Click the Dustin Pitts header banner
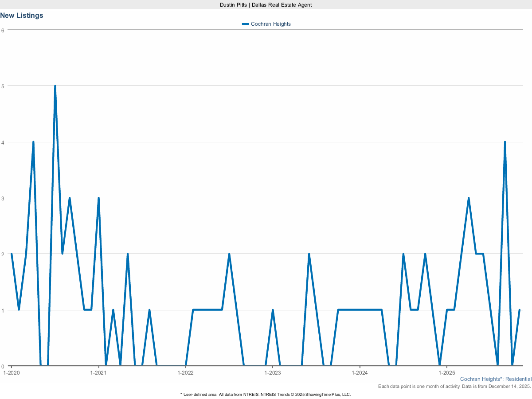This screenshot has width=532, height=399. point(266,5)
